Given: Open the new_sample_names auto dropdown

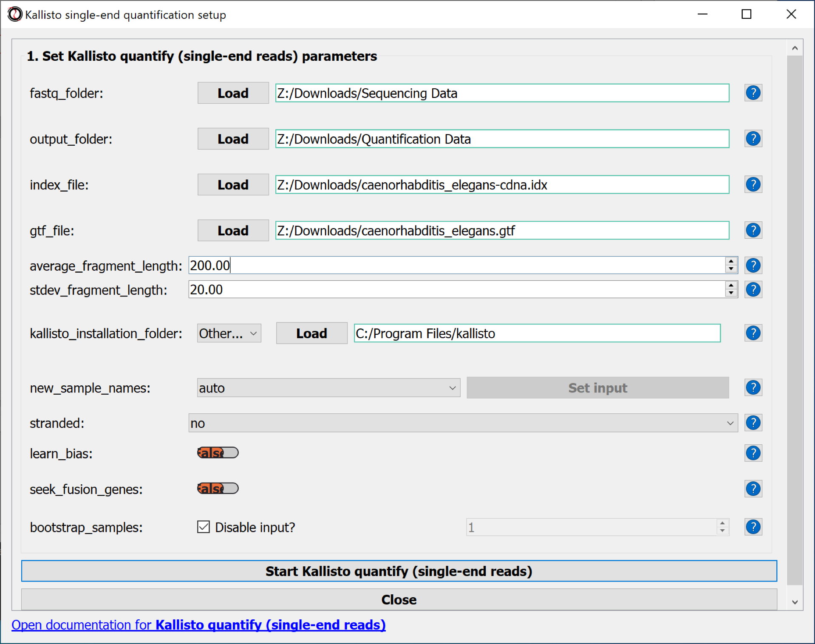Looking at the screenshot, I should point(328,388).
